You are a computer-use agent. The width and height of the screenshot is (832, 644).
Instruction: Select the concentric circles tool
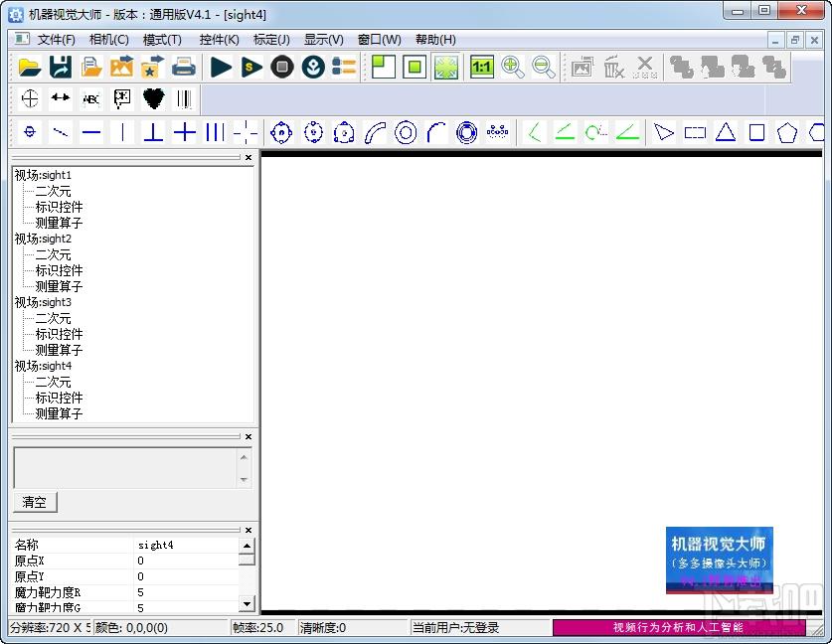pyautogui.click(x=406, y=132)
